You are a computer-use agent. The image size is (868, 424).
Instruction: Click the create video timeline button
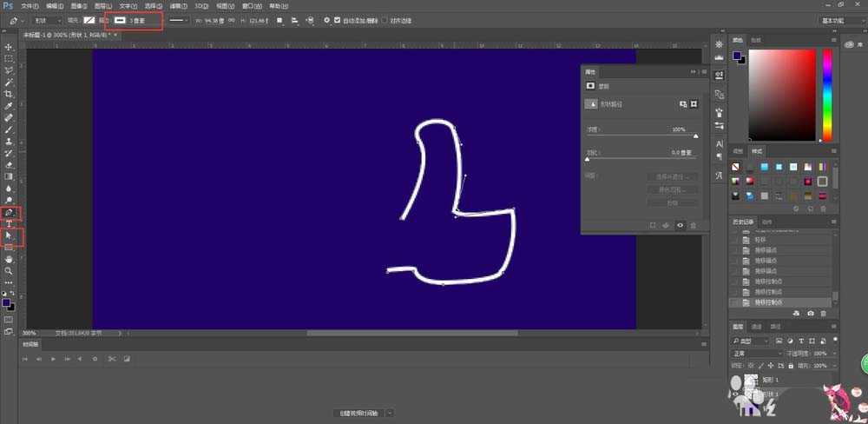[x=358, y=413]
